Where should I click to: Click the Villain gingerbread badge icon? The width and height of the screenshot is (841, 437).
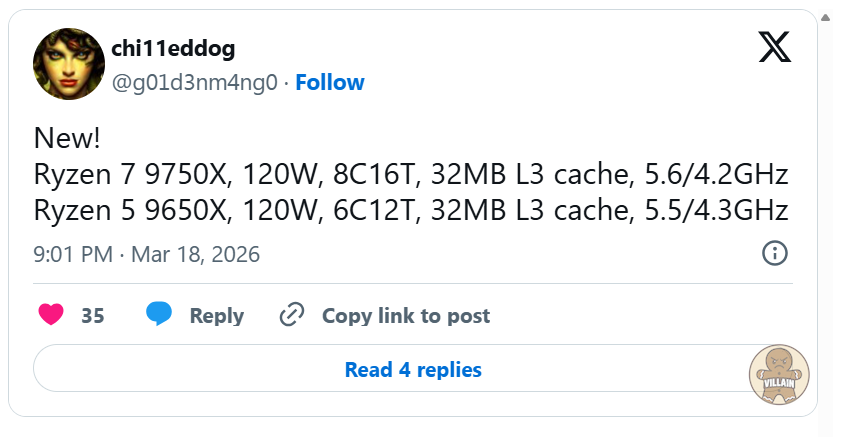(x=779, y=375)
